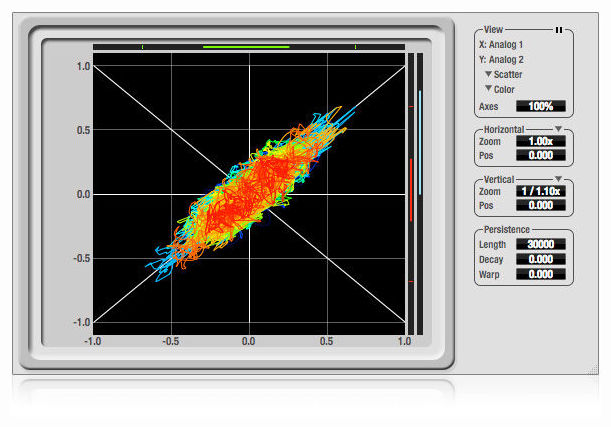This screenshot has height=427, width=611.
Task: Click the Length label in Persistence
Action: pos(493,244)
